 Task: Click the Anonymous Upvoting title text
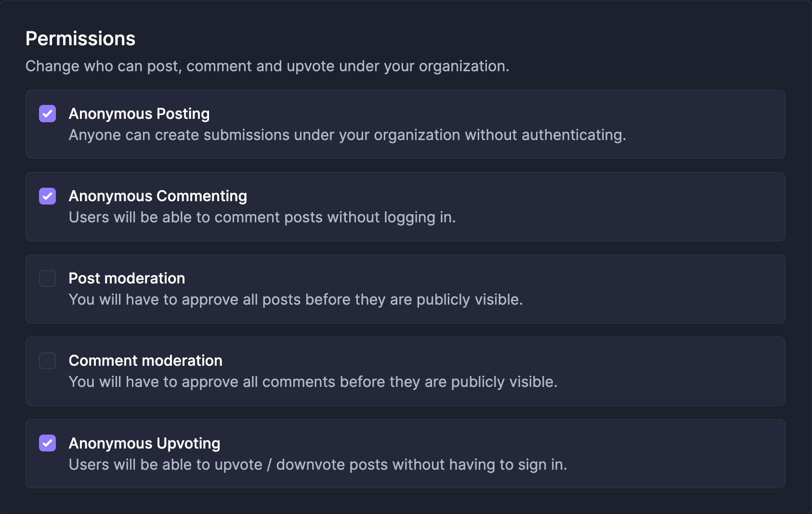tap(144, 443)
